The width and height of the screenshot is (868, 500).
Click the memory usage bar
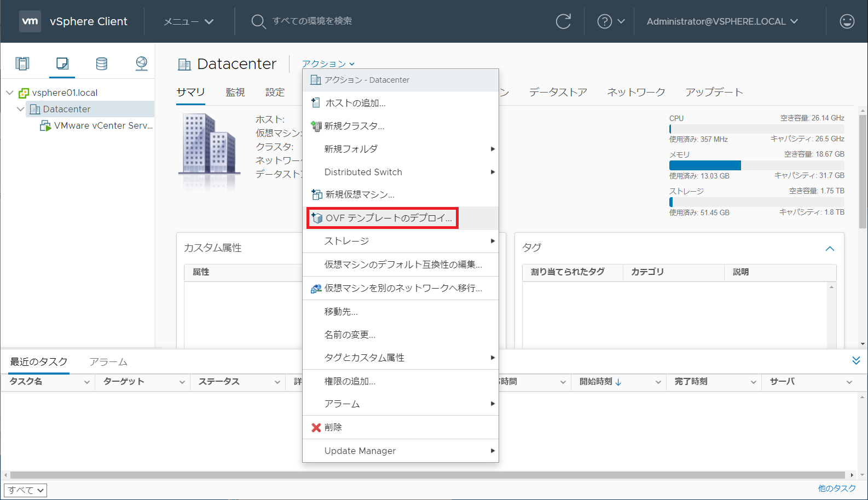click(756, 165)
